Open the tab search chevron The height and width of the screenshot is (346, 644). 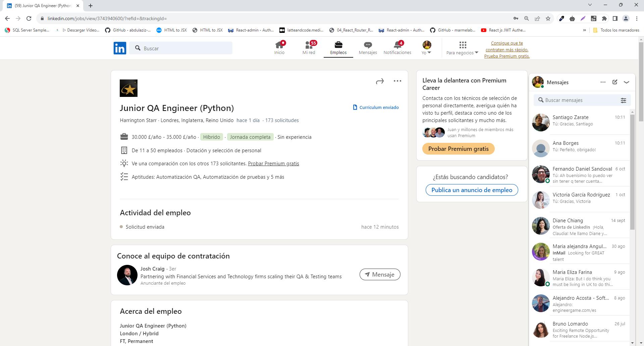(590, 5)
